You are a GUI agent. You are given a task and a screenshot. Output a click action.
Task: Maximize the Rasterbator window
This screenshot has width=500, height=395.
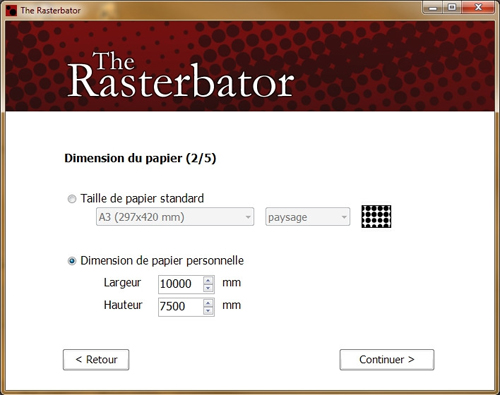pos(452,7)
